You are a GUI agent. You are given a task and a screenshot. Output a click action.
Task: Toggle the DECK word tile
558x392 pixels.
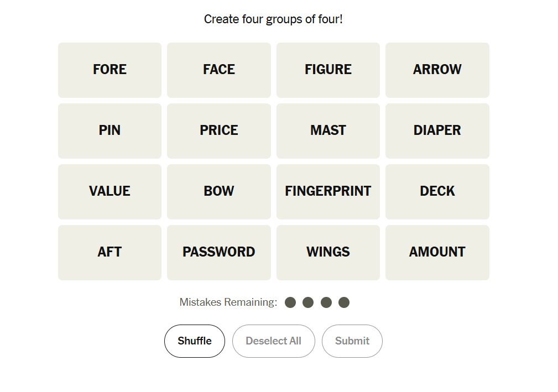[x=437, y=191]
